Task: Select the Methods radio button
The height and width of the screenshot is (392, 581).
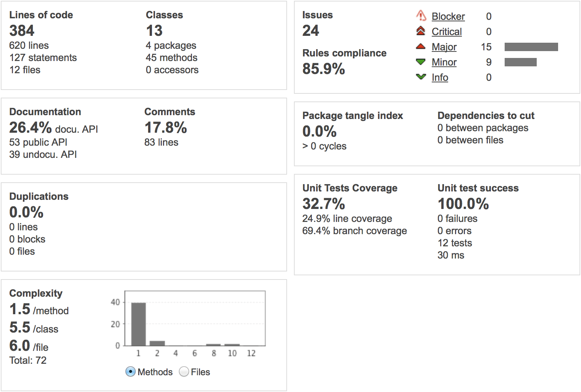Action: pyautogui.click(x=131, y=372)
